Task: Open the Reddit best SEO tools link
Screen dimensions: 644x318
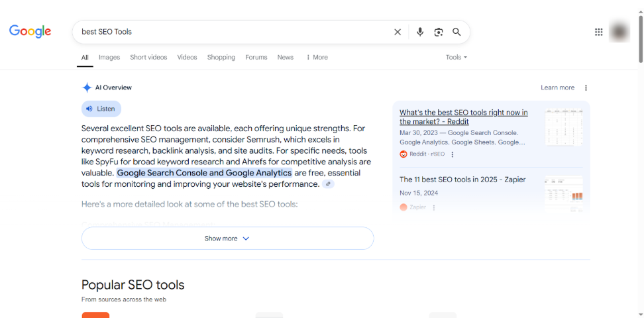Action: [464, 117]
